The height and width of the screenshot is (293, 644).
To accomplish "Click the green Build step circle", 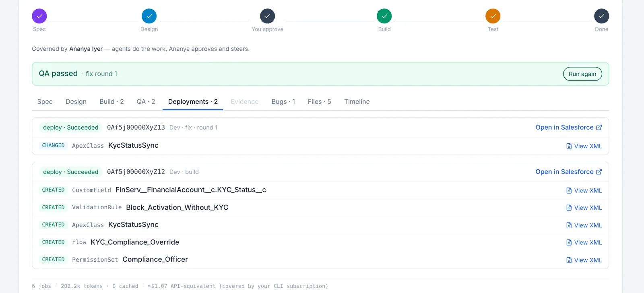I will click(384, 16).
